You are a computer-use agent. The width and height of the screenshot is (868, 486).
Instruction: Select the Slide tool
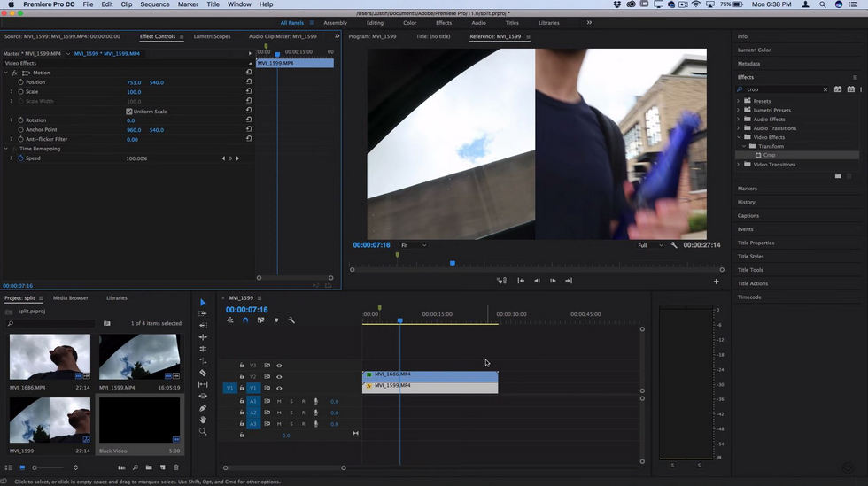click(203, 396)
